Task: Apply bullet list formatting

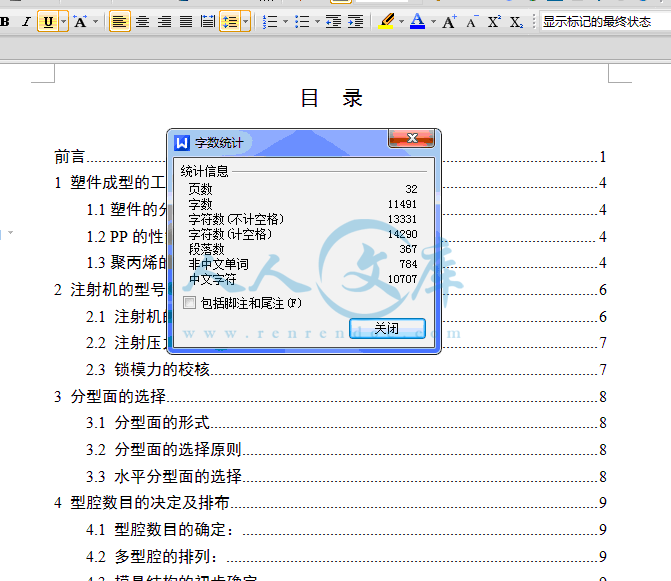Action: [x=302, y=21]
